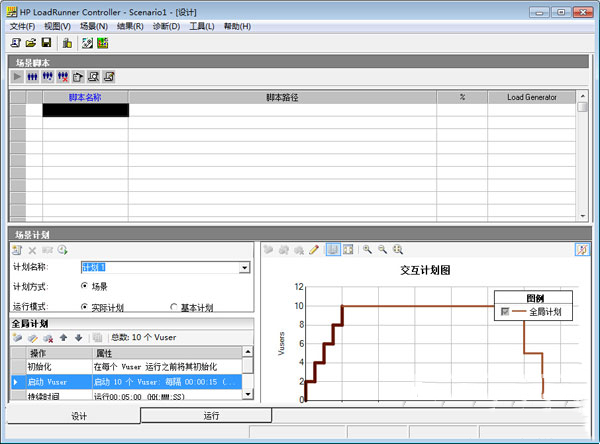The height and width of the screenshot is (444, 600).
Task: Select the 场景 radio button
Action: click(x=85, y=286)
